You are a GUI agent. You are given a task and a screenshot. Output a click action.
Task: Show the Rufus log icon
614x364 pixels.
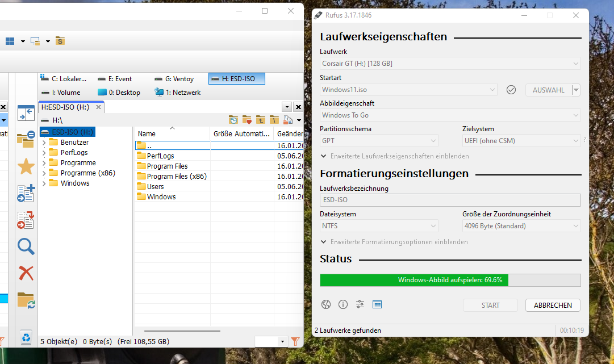[377, 304]
